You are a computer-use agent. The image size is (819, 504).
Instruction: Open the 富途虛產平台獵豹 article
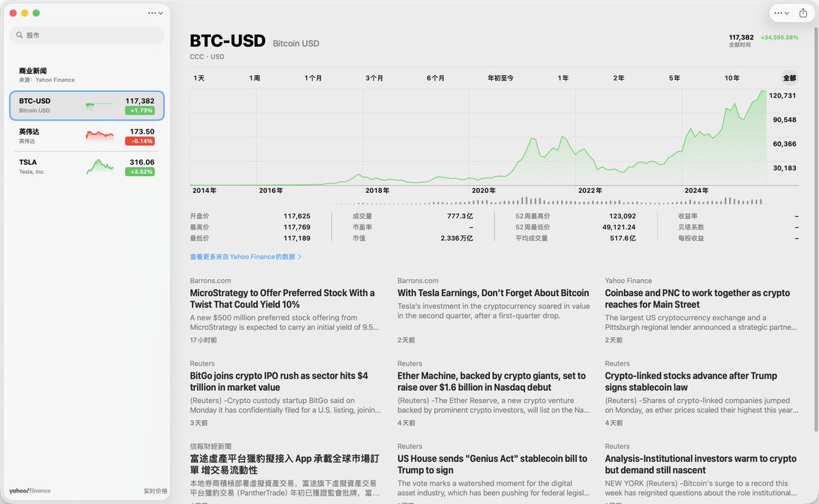click(x=285, y=473)
